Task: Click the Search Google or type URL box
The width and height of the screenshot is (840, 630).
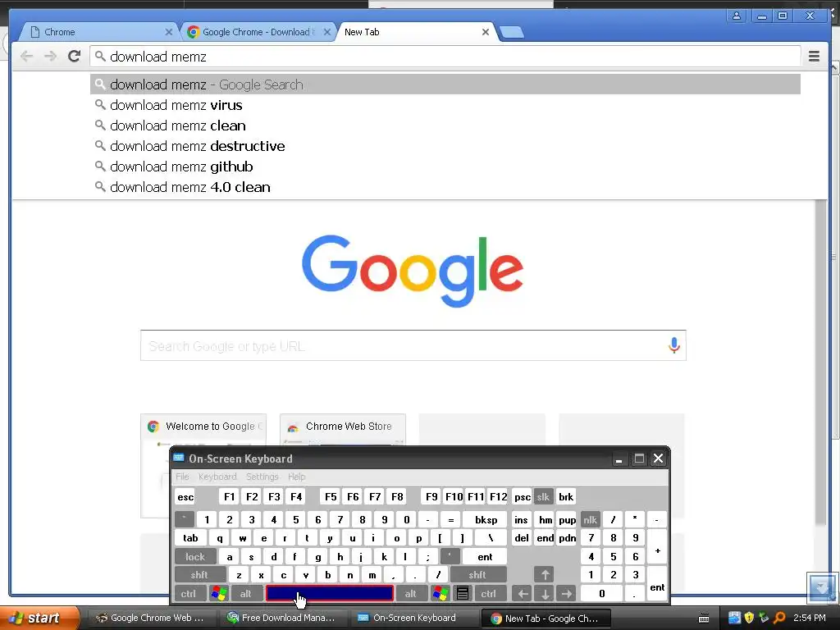Action: pyautogui.click(x=413, y=345)
